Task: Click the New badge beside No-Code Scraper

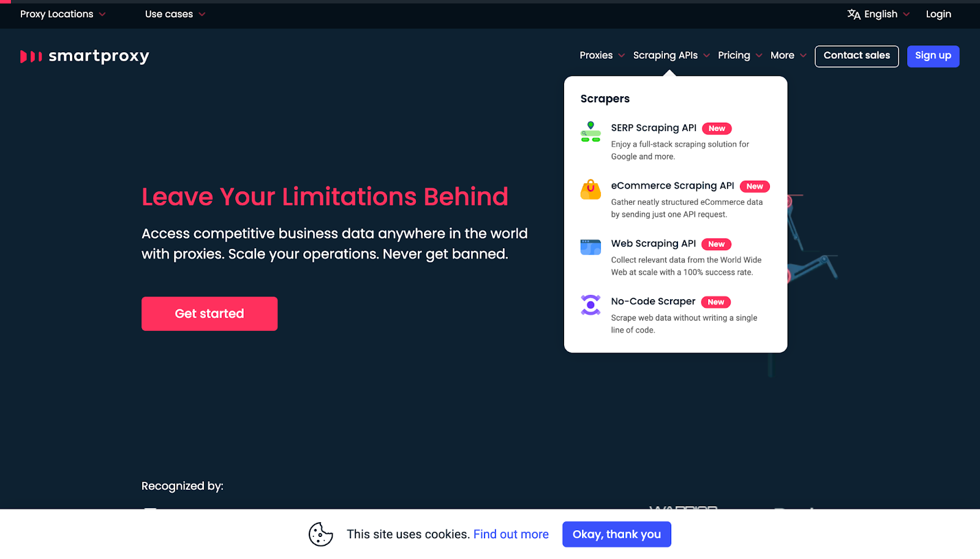Action: click(715, 302)
